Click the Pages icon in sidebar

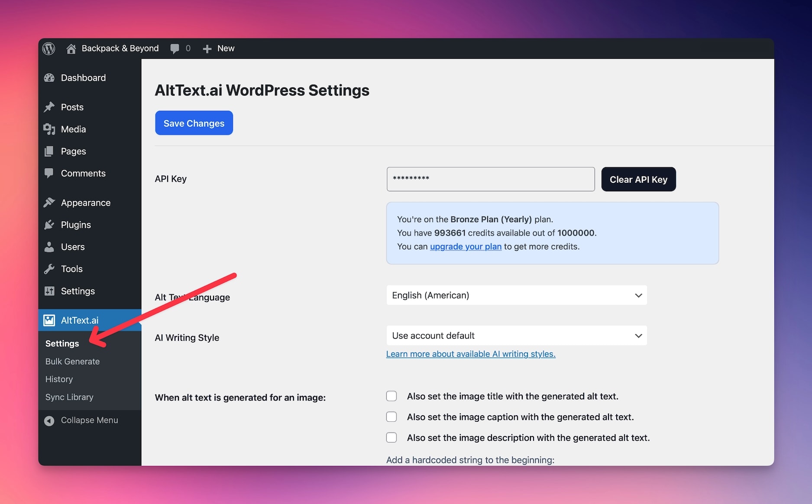click(x=49, y=151)
